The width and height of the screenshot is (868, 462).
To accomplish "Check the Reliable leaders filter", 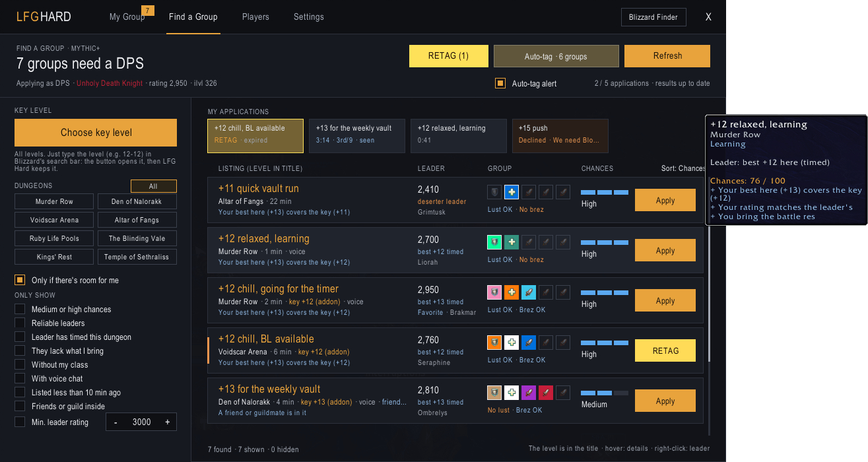I will [x=20, y=323].
